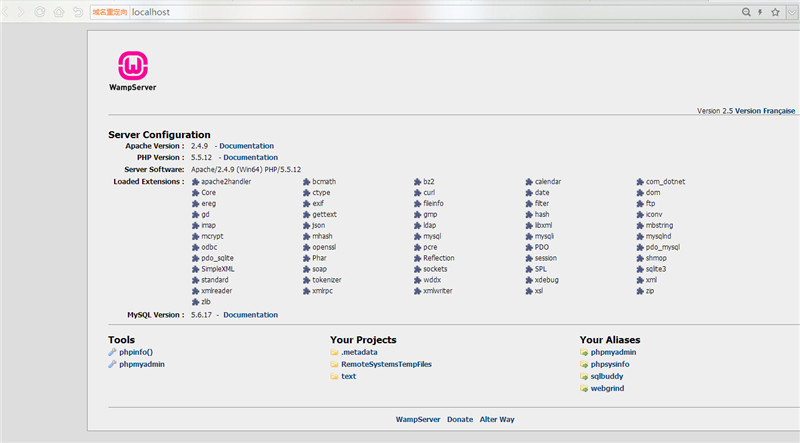800x443 pixels.
Task: Click puzzle icon beside bcmath extension
Action: [x=306, y=182]
